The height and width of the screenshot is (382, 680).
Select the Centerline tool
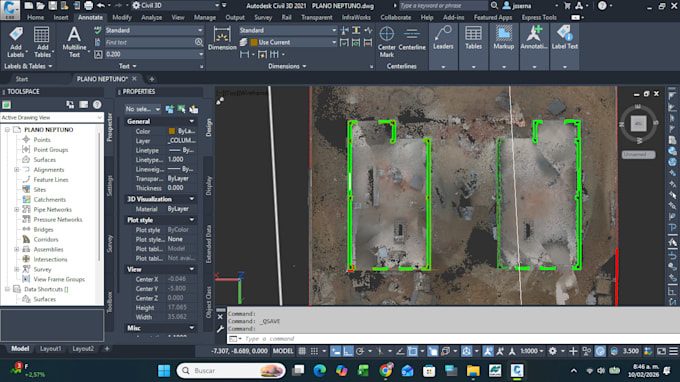[x=412, y=39]
